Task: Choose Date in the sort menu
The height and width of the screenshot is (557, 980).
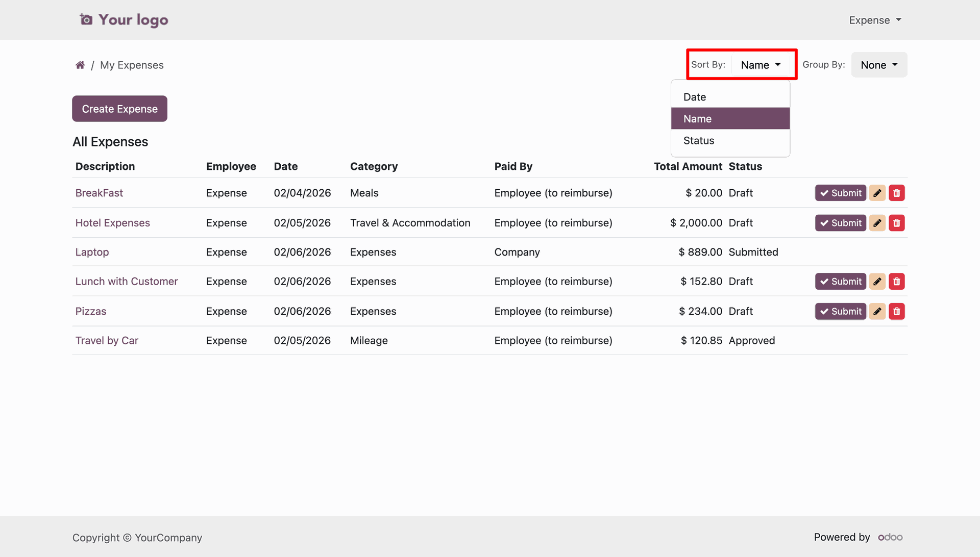Action: [730, 97]
